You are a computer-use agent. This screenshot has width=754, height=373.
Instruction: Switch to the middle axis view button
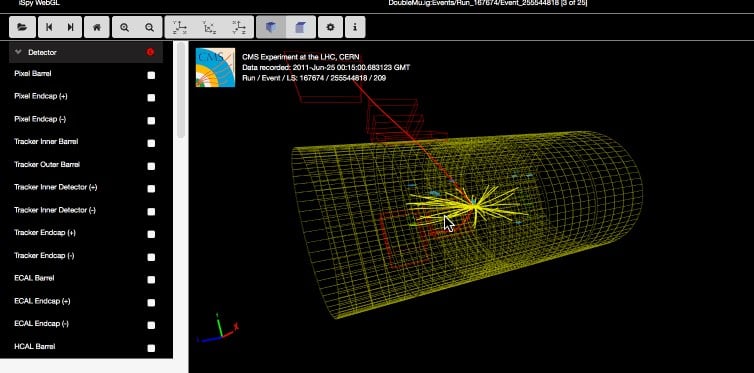pyautogui.click(x=209, y=27)
